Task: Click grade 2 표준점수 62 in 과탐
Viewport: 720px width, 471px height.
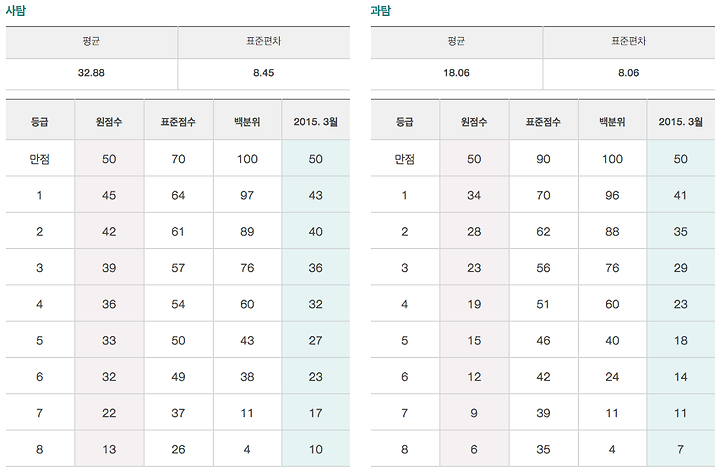Action: click(x=543, y=232)
